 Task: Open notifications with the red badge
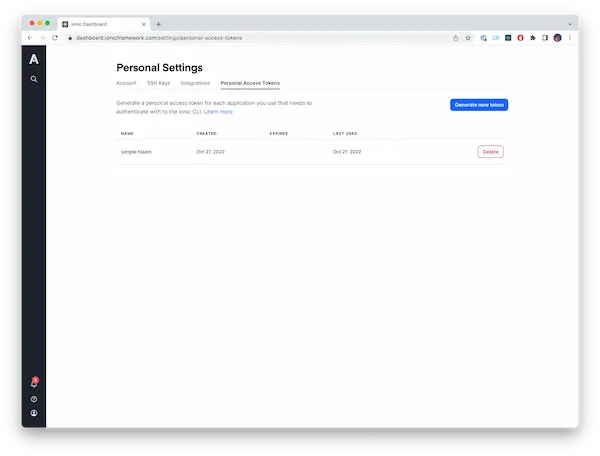[x=34, y=384]
